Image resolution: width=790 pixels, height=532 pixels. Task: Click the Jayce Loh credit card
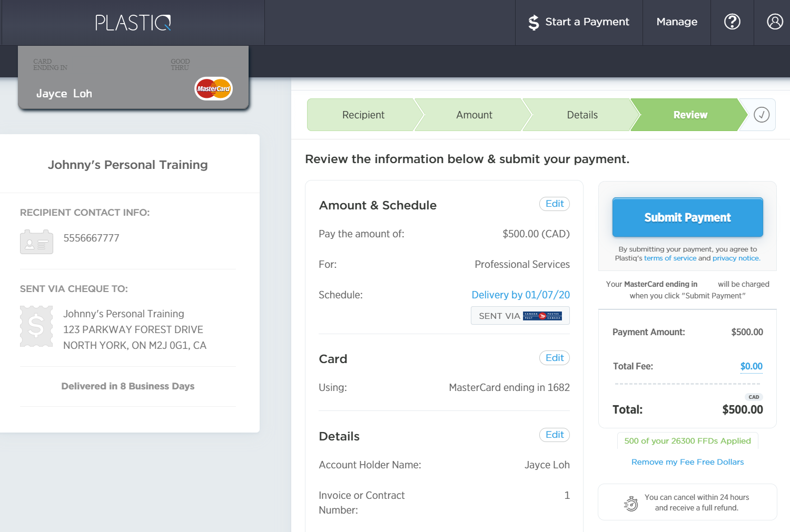click(133, 77)
